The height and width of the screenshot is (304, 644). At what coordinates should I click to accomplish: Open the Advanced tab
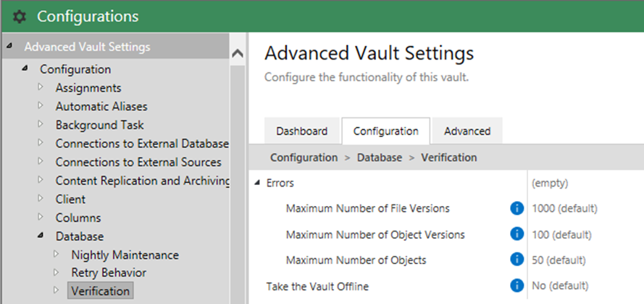(467, 131)
